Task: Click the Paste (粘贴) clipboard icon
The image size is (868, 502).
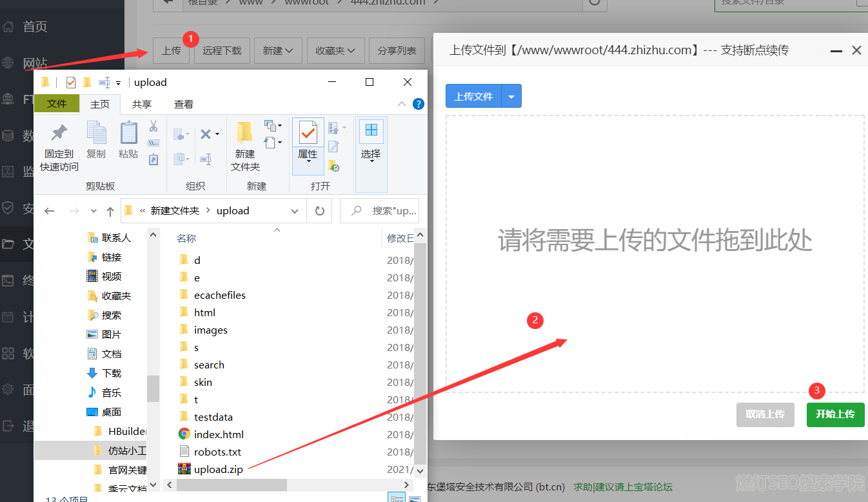Action: pos(128,133)
